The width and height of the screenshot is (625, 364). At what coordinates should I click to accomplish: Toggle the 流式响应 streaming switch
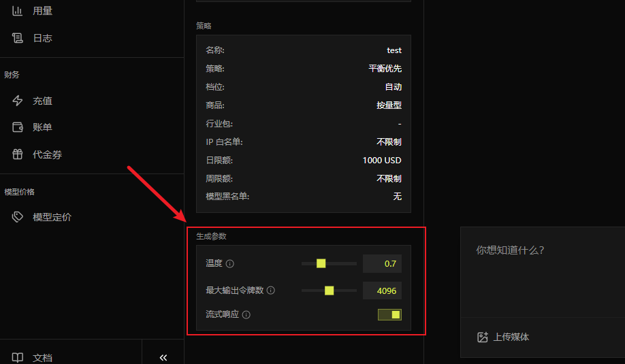tap(389, 314)
